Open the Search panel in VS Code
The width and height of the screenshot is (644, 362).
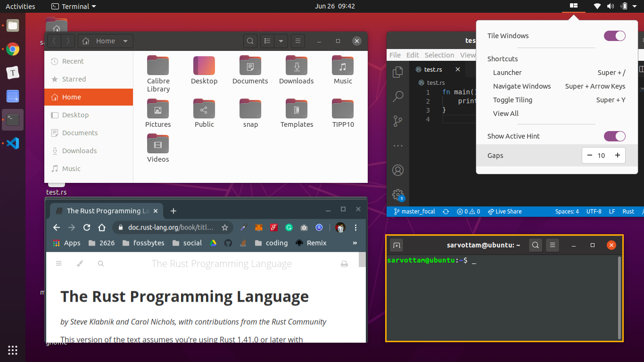[x=398, y=96]
